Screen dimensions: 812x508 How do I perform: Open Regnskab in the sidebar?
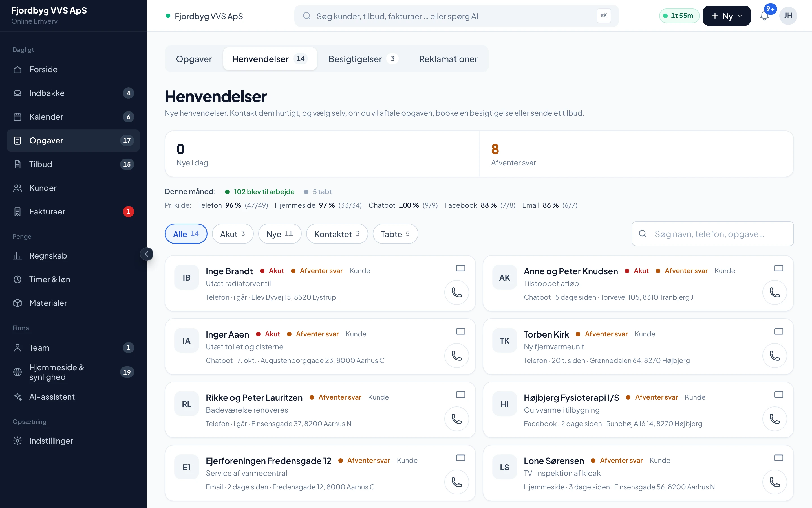coord(73,256)
